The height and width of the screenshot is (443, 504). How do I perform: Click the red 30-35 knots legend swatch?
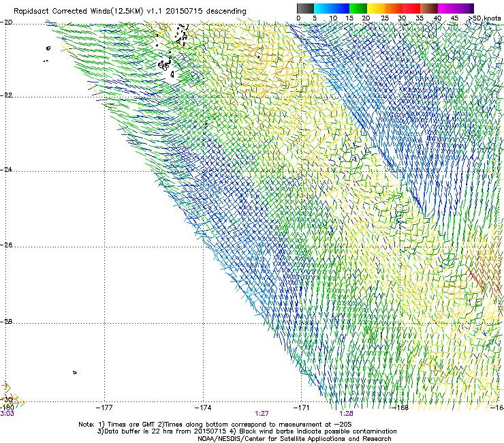411,8
